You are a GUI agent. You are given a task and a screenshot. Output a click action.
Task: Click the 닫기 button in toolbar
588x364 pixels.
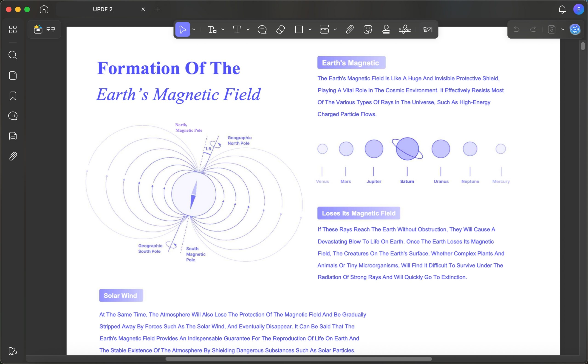pos(428,29)
